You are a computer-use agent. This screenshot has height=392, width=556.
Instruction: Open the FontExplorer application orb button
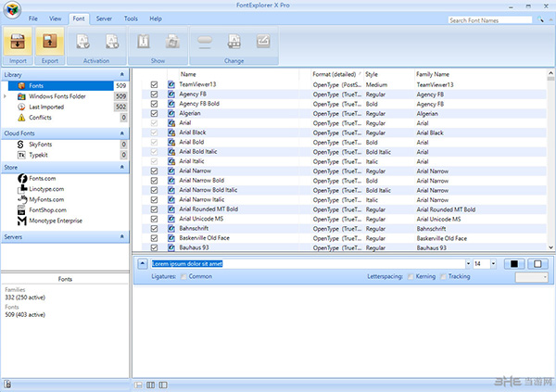(12, 9)
